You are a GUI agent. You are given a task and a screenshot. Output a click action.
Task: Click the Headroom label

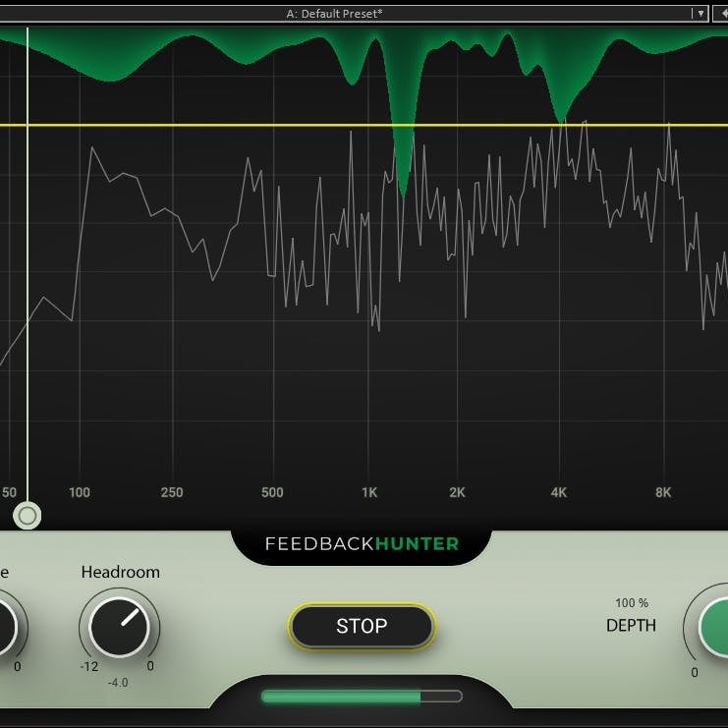[x=120, y=572]
